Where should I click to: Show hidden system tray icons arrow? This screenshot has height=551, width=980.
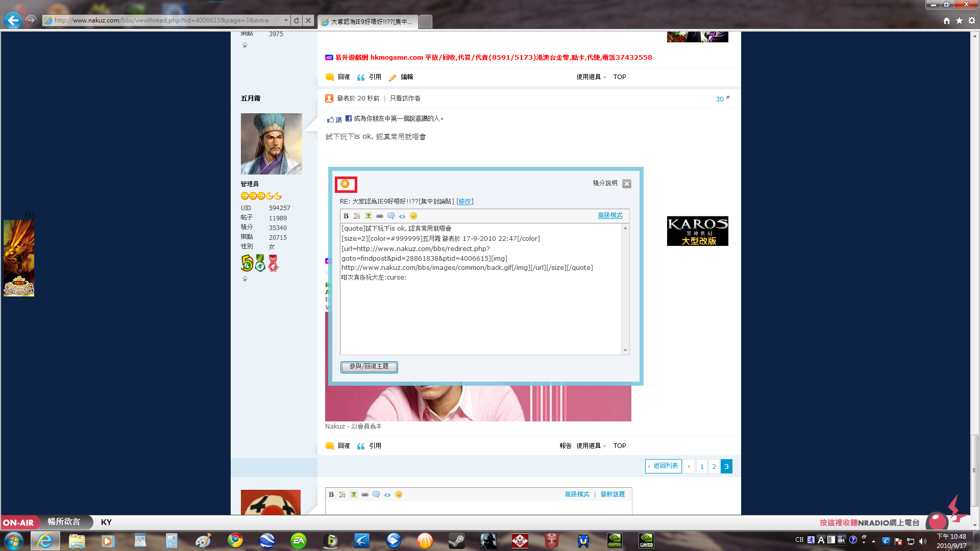[873, 541]
